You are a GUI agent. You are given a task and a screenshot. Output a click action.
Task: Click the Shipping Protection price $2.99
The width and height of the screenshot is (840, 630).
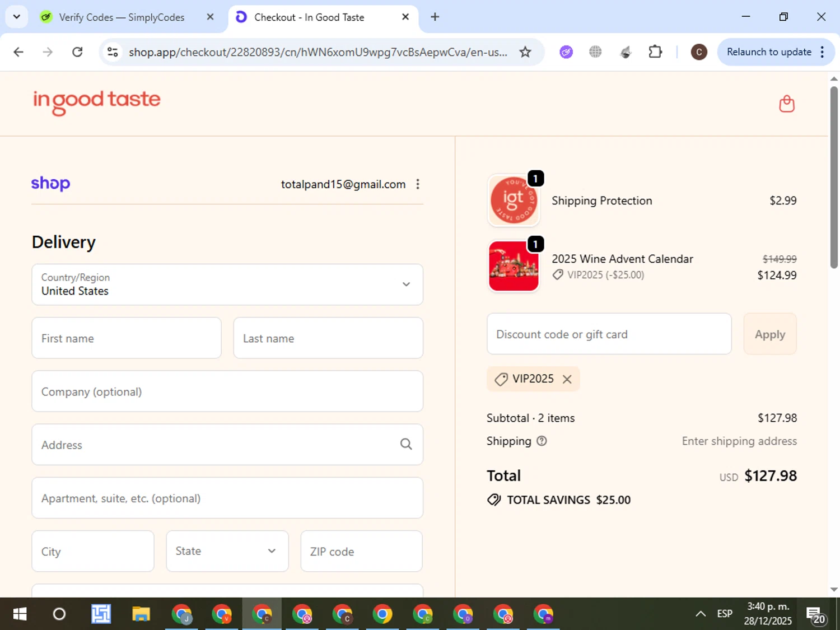pos(783,200)
